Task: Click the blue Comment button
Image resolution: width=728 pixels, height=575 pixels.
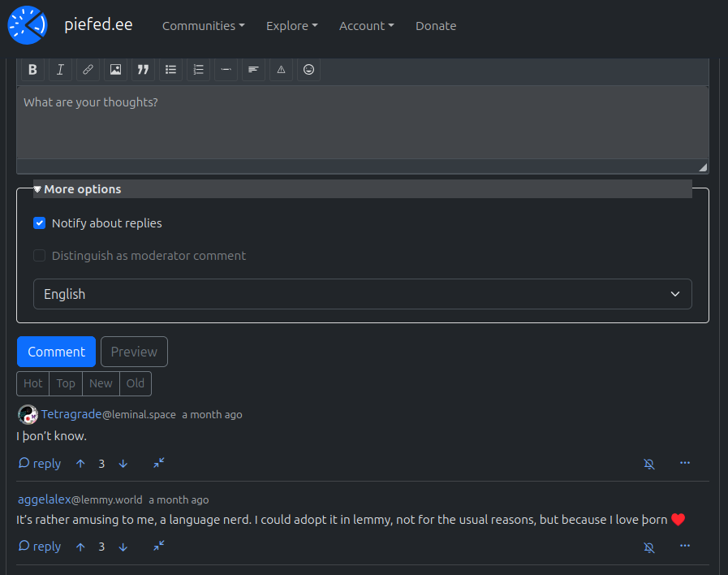Action: coord(56,352)
